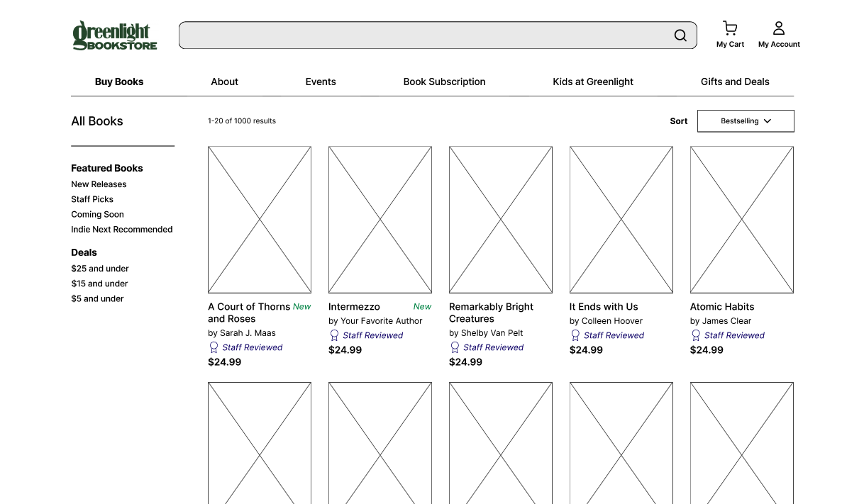Click the Greenlight Bookstore logo

click(115, 35)
